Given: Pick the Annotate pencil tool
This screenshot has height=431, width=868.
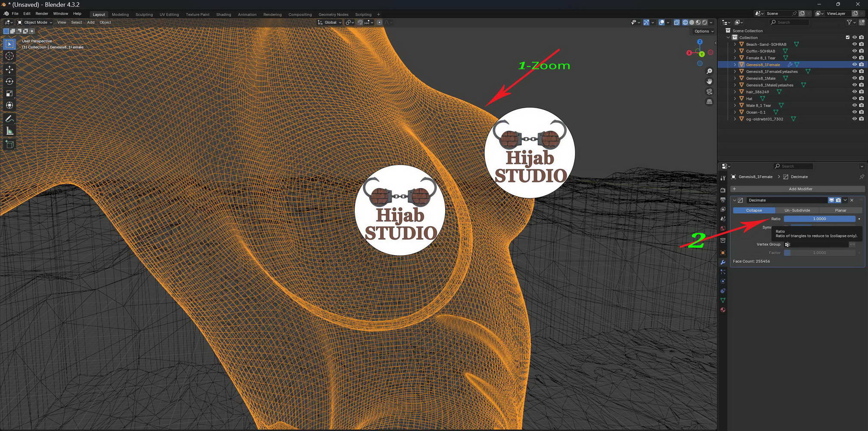Looking at the screenshot, I should (x=9, y=119).
